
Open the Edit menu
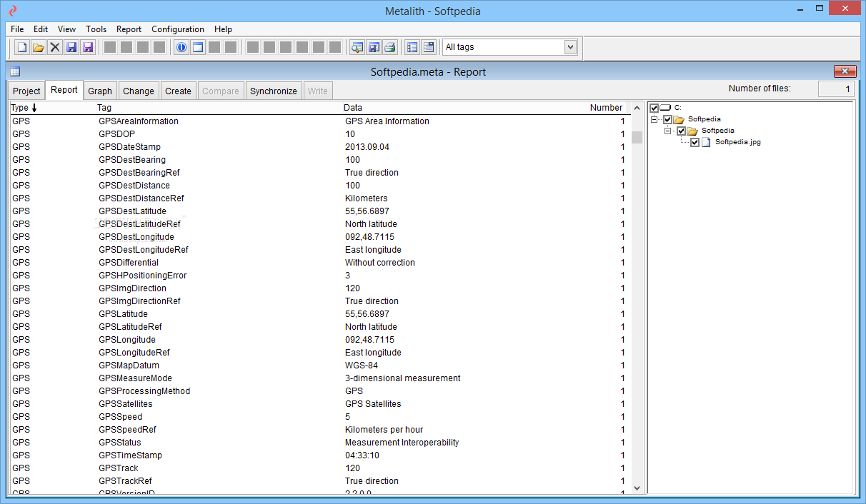pyautogui.click(x=41, y=29)
